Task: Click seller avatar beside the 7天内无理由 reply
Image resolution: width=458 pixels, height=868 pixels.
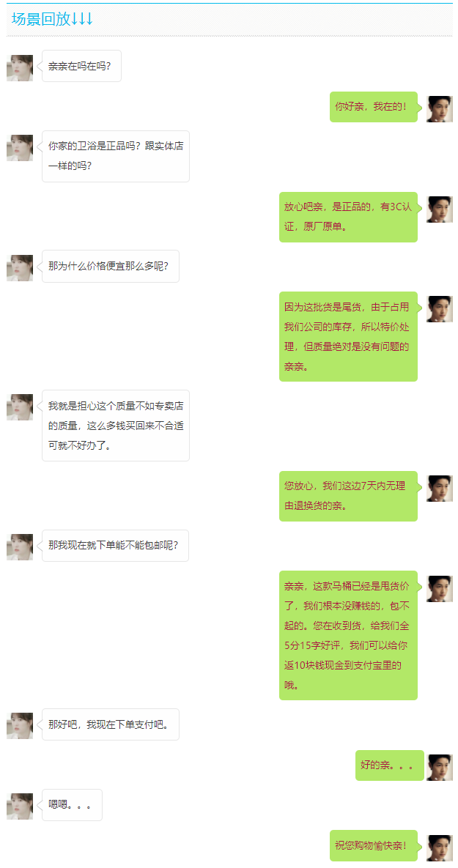Action: click(x=440, y=489)
